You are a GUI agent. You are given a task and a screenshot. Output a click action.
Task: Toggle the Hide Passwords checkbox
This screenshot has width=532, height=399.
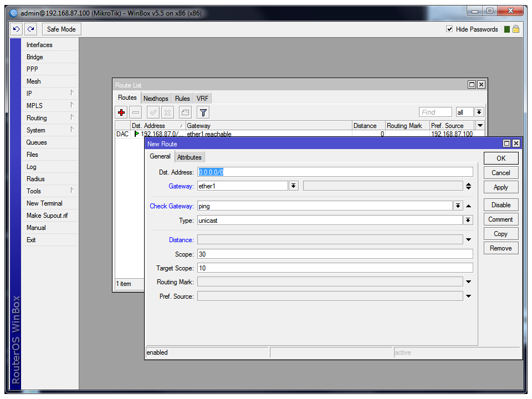449,29
